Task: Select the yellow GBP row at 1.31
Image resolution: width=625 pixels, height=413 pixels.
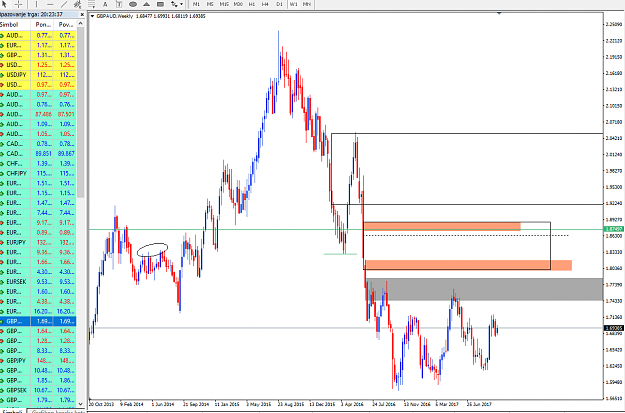Action: 38,55
